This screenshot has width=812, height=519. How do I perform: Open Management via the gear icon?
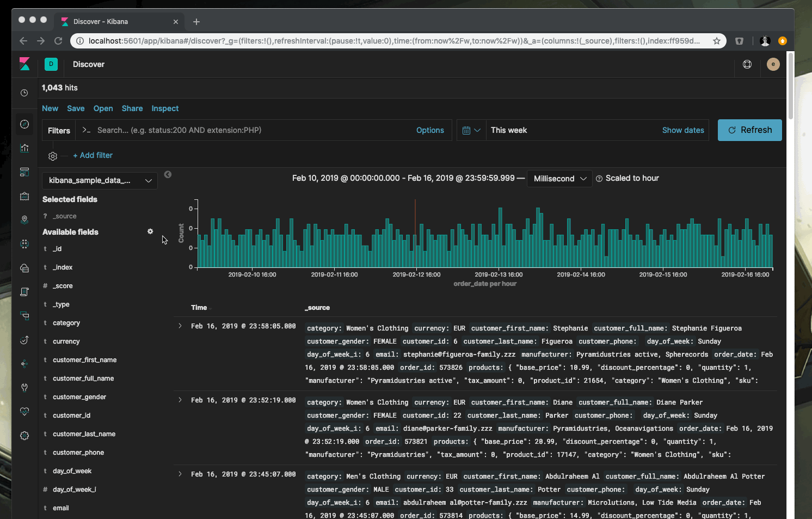pyautogui.click(x=24, y=435)
